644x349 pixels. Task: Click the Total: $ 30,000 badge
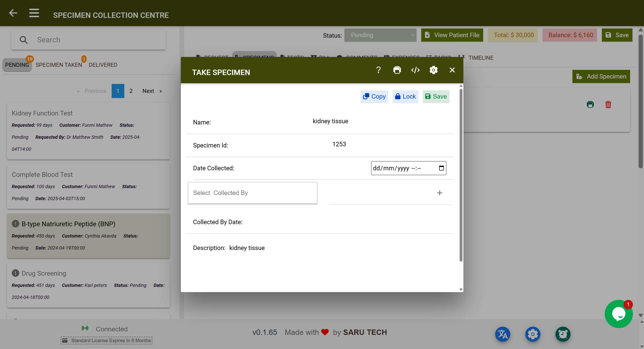tap(513, 35)
